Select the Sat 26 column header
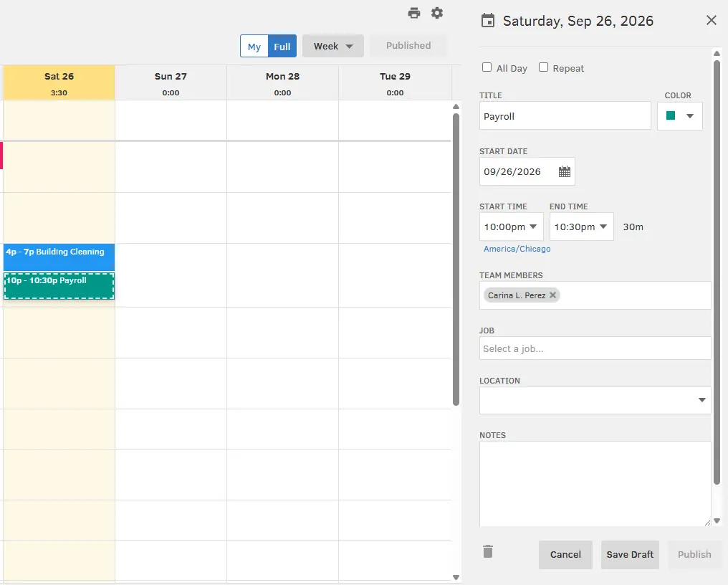728x585 pixels. click(59, 82)
